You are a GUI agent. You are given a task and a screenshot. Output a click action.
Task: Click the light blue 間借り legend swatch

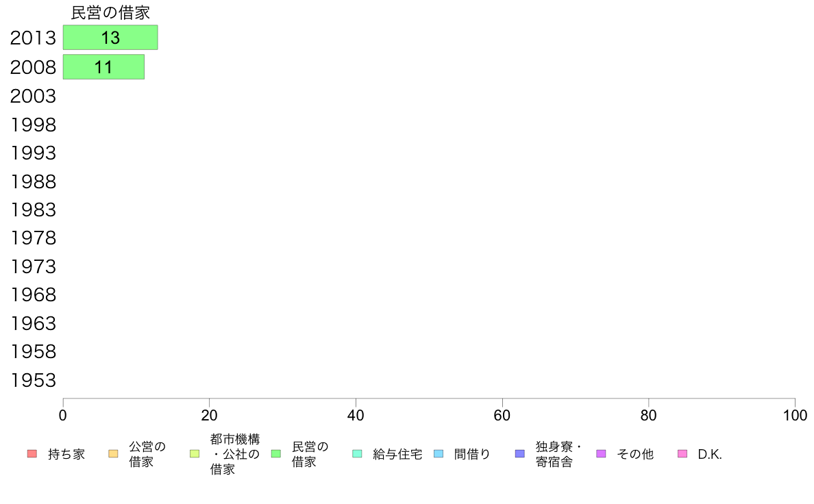[x=439, y=453]
